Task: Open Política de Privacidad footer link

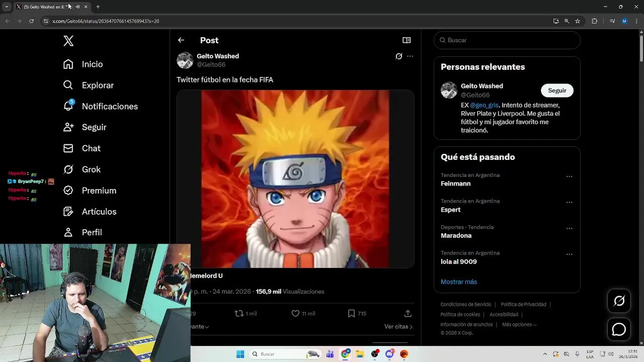Action: click(x=523, y=305)
